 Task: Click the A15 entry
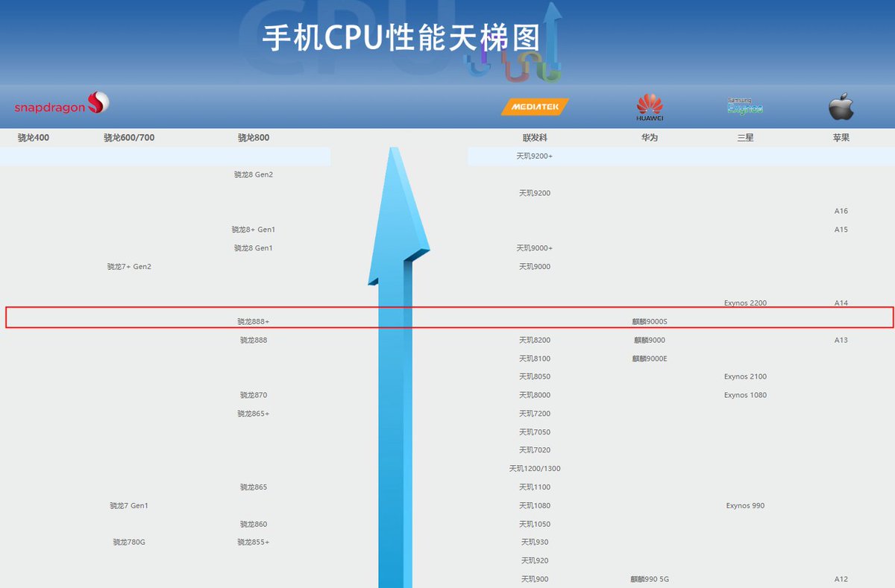point(841,230)
